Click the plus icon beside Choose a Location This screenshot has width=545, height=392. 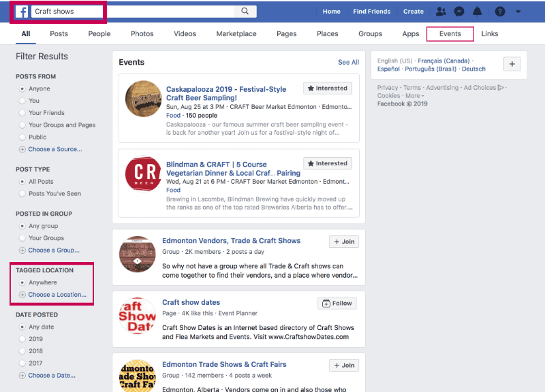(22, 295)
